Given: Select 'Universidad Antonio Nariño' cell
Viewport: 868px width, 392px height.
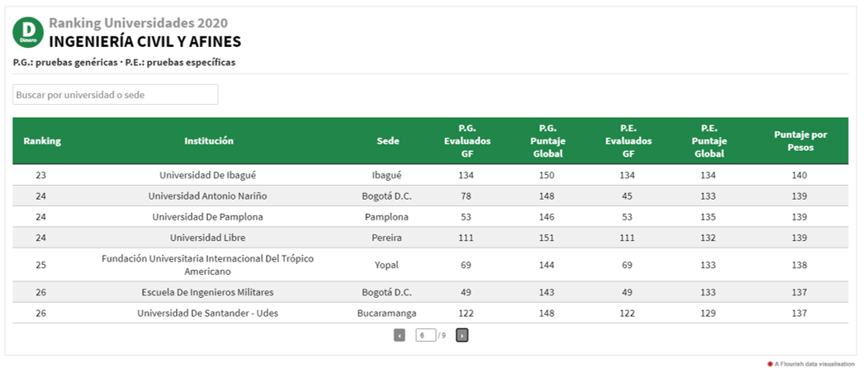Looking at the screenshot, I should coord(207,196).
